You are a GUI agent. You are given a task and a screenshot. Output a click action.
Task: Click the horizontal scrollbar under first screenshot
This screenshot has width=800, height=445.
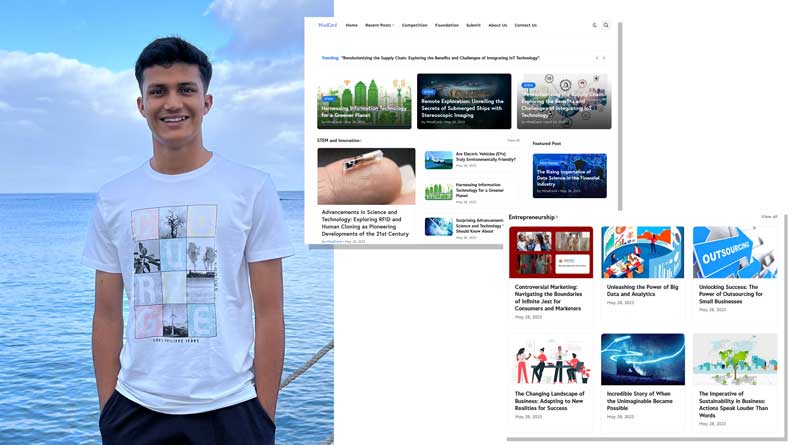(406, 247)
